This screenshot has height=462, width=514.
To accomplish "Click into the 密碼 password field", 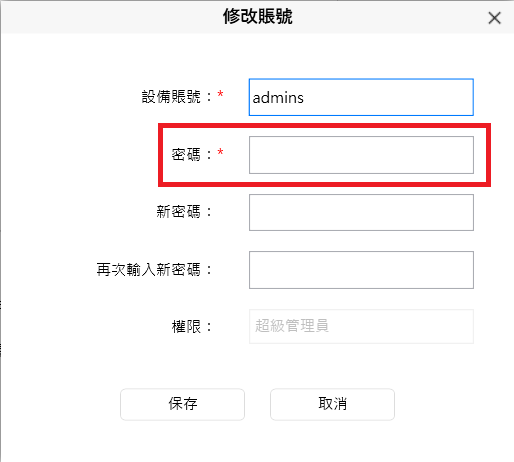I will tap(361, 155).
